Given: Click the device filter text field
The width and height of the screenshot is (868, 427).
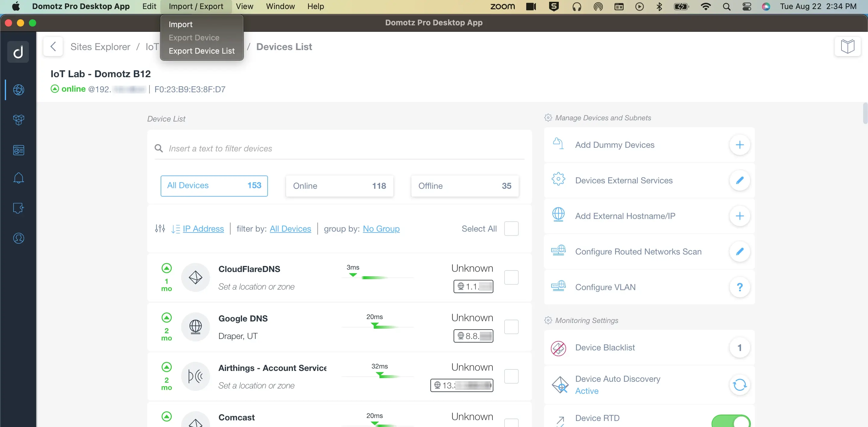Looking at the screenshot, I should click(339, 148).
